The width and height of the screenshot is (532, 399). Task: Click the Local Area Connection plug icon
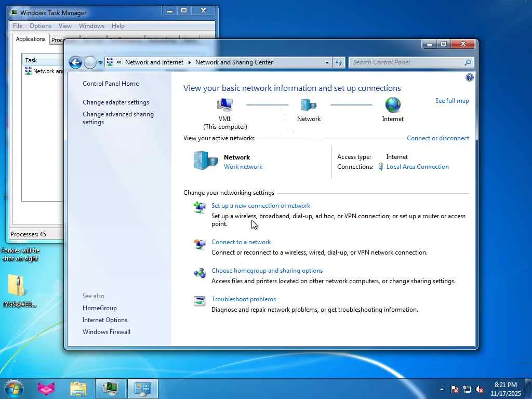tap(381, 167)
